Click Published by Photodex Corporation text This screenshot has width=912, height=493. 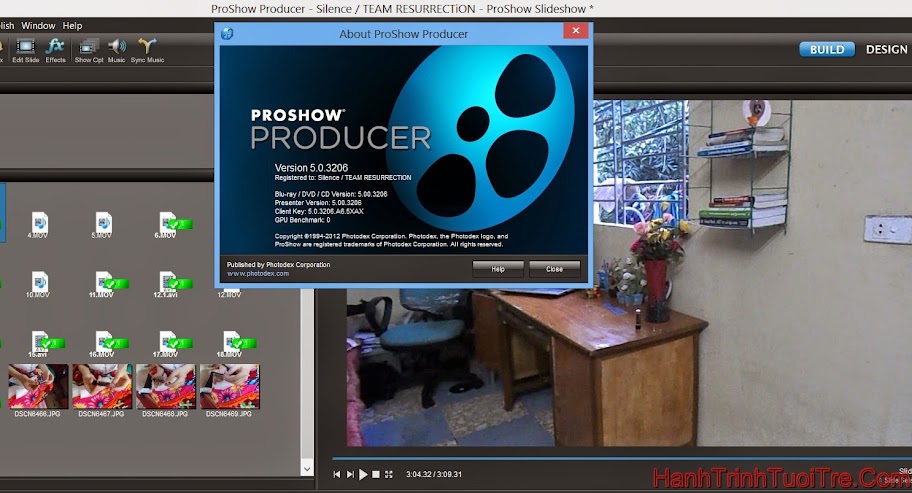pos(279,265)
